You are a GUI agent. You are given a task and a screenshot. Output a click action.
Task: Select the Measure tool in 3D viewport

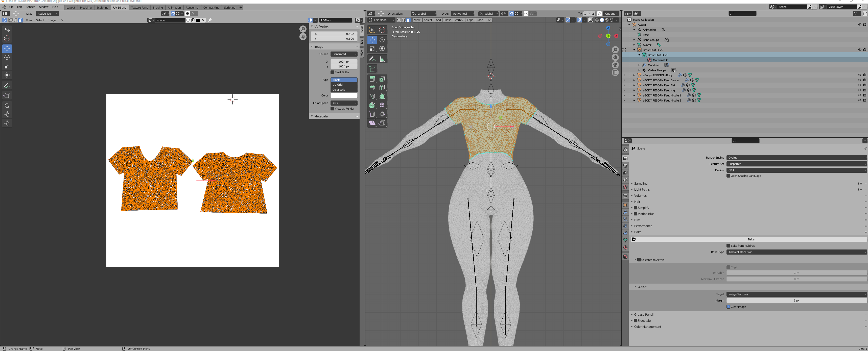coord(382,59)
